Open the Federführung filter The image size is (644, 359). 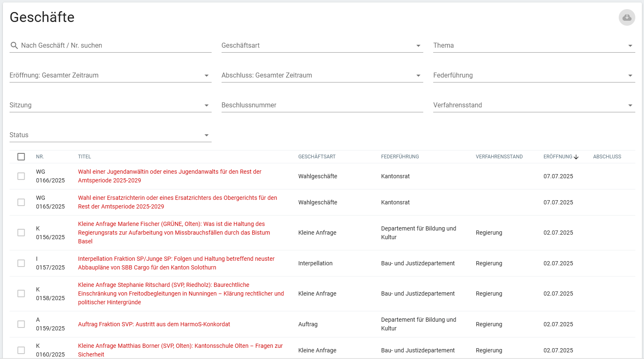[x=630, y=75]
